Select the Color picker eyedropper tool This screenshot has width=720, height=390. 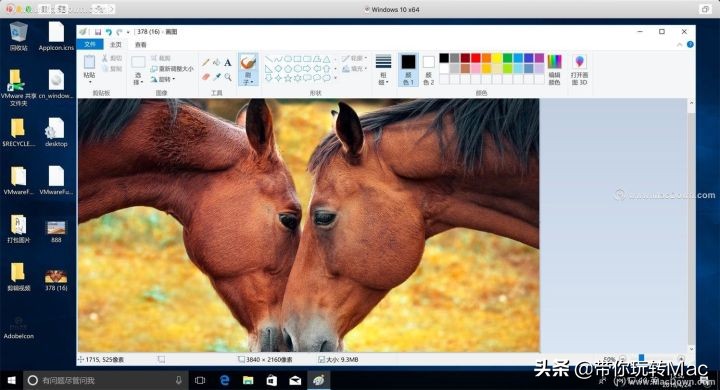point(216,77)
